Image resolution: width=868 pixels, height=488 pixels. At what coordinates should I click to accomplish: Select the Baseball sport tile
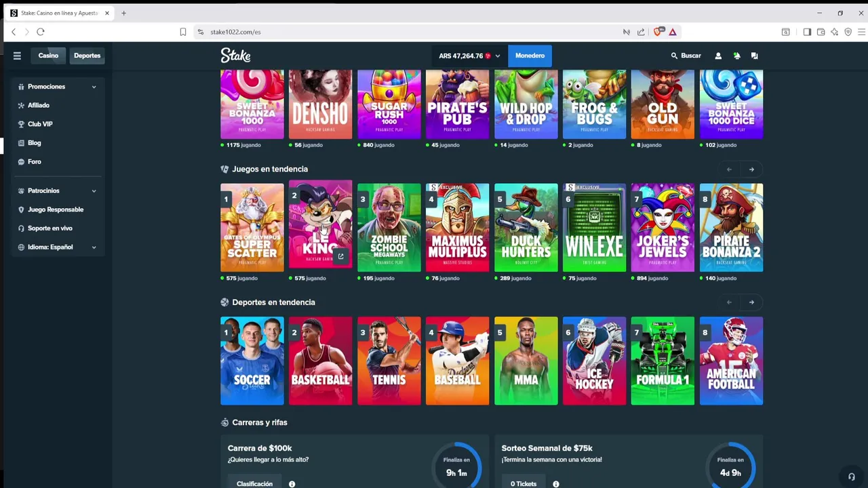[458, 361]
